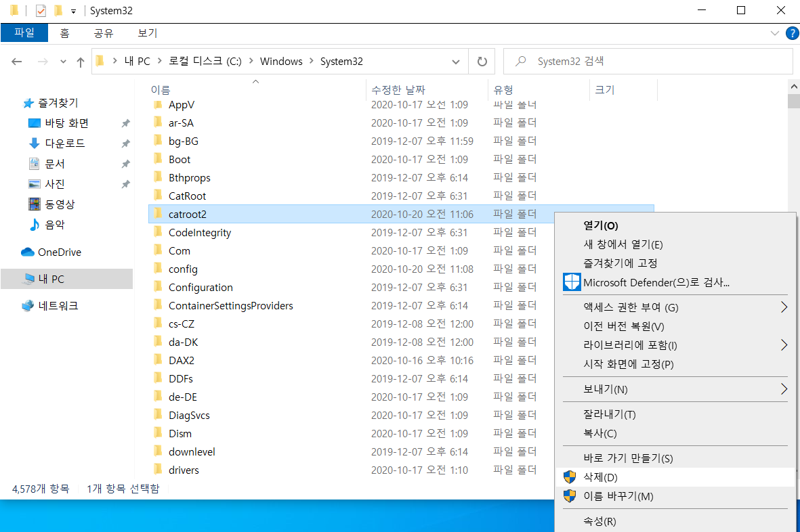Viewport: 800px width, 532px height.
Task: Switch to the 보기 ribbon tab
Action: [148, 33]
